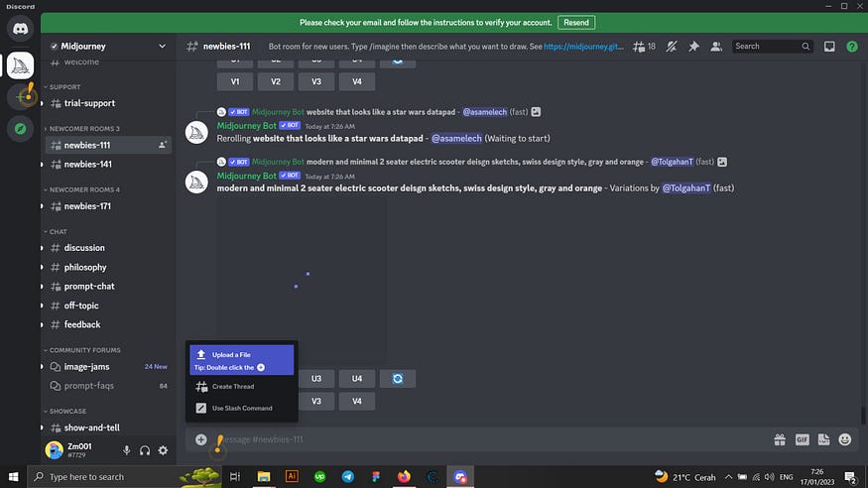The image size is (868, 488).
Task: Open File Explorer from taskbar
Action: (264, 476)
